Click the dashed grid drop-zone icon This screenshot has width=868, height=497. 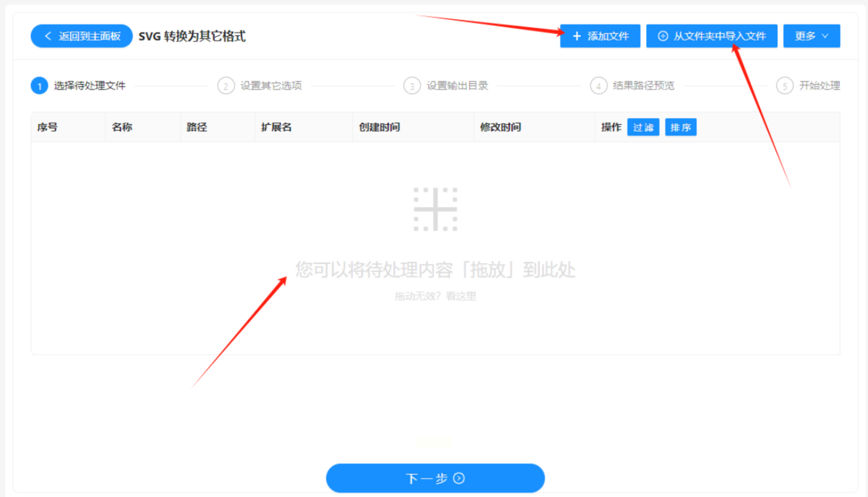pyautogui.click(x=435, y=209)
